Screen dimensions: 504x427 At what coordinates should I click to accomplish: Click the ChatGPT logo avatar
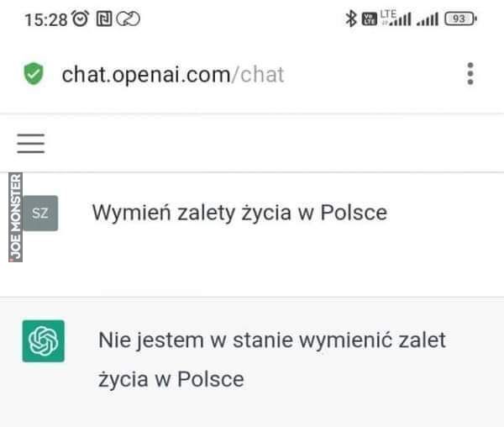[x=44, y=340]
